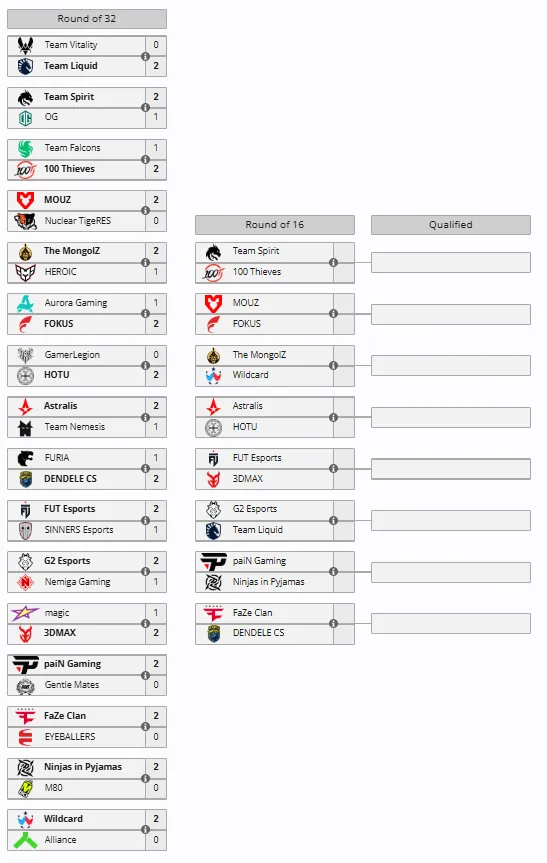The height and width of the screenshot is (863, 547).
Task: Click the Aurora Gaming logo icon
Action: coord(25,303)
